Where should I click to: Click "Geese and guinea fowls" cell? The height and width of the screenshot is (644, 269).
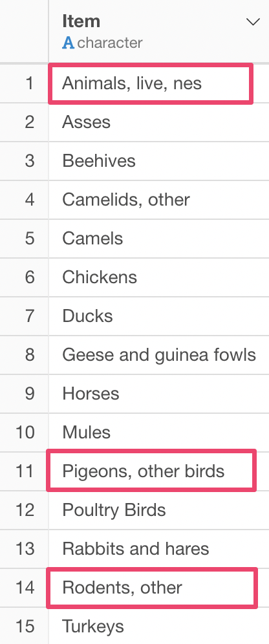click(159, 355)
